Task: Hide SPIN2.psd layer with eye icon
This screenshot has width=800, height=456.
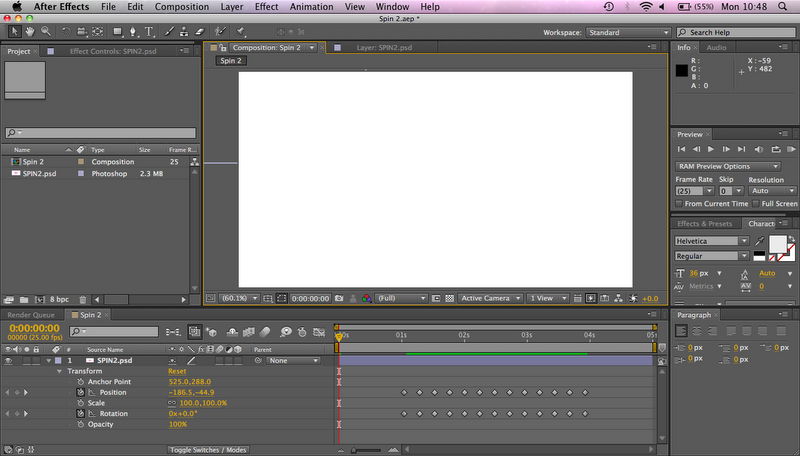Action: click(9, 361)
